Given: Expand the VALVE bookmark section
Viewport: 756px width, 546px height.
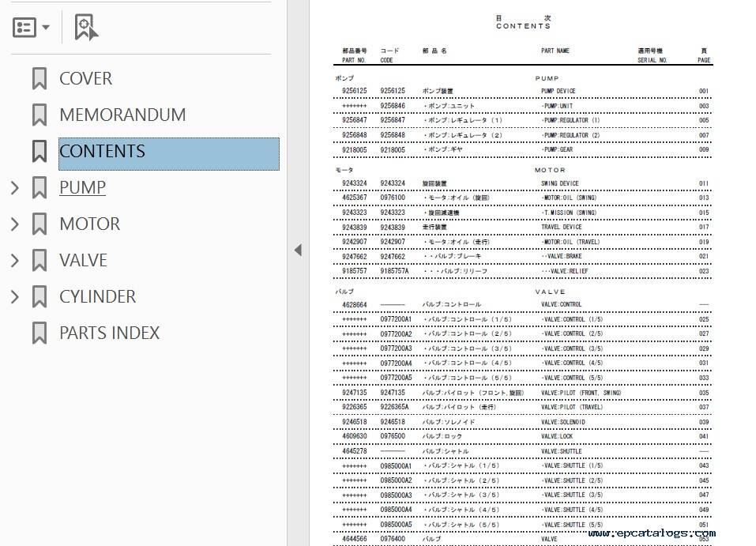Looking at the screenshot, I should tap(15, 261).
